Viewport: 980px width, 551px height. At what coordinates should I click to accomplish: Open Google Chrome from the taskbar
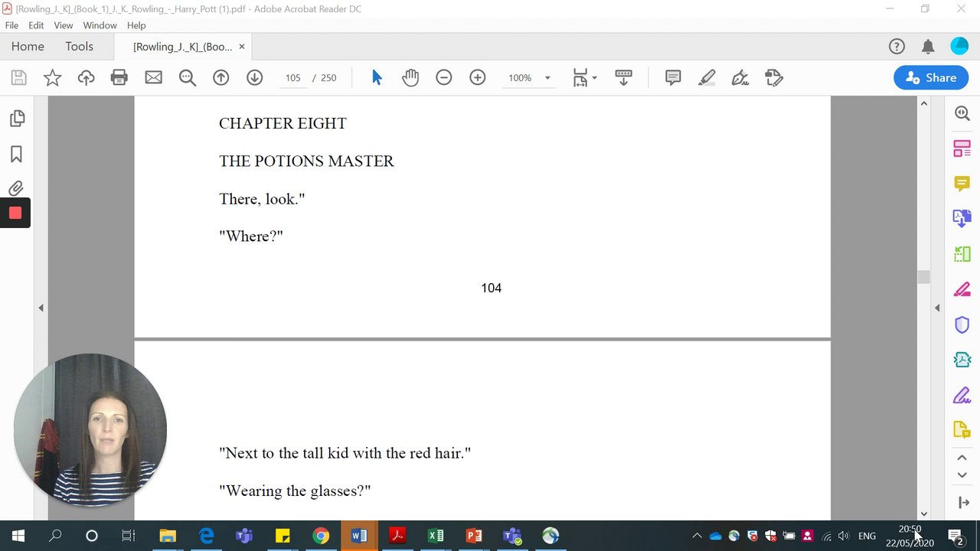pyautogui.click(x=321, y=536)
